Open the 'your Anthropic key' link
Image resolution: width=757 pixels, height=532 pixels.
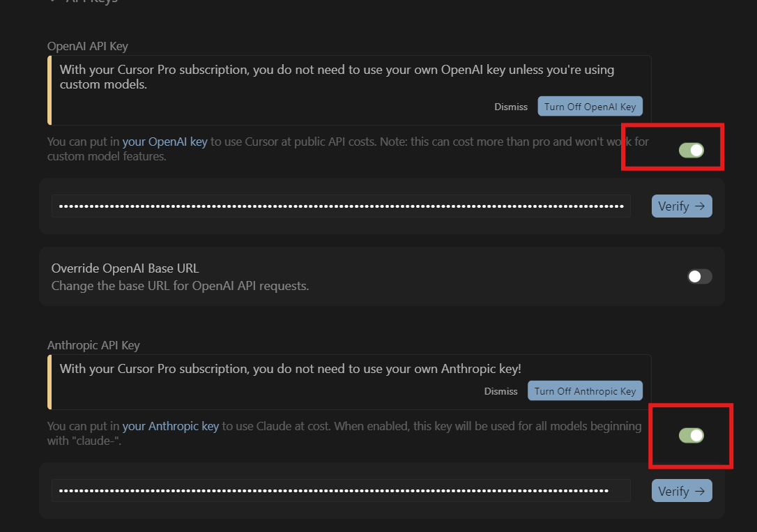point(170,426)
